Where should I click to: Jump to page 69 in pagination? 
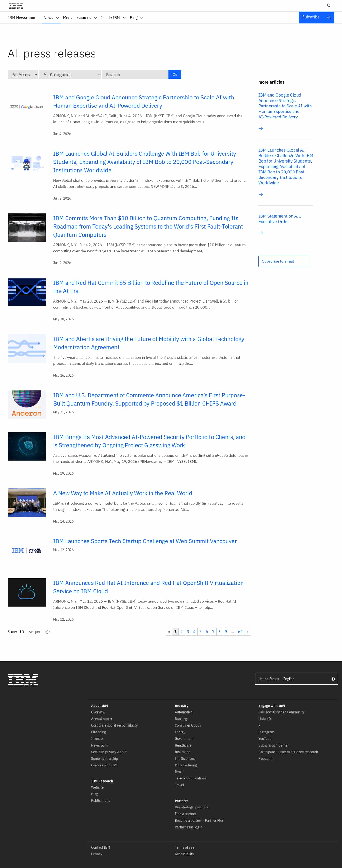[240, 632]
